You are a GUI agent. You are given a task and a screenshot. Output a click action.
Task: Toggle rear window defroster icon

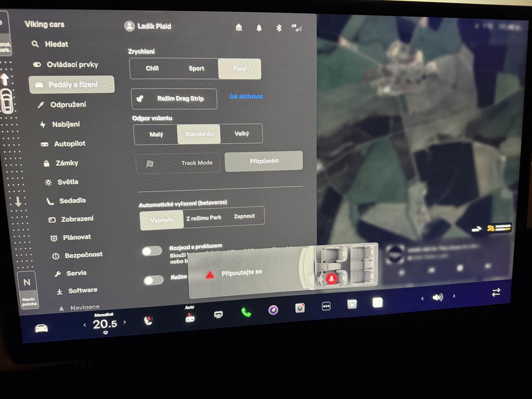pyautogui.click(x=218, y=314)
